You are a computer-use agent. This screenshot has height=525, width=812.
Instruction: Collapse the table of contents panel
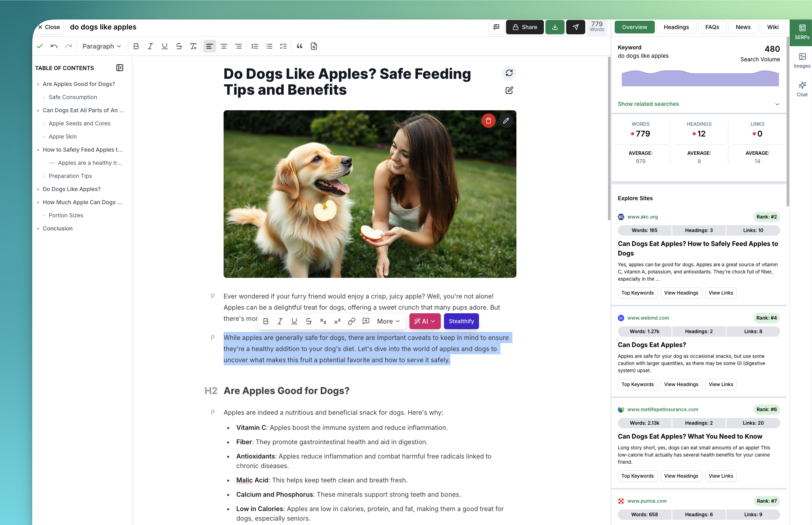tap(119, 68)
